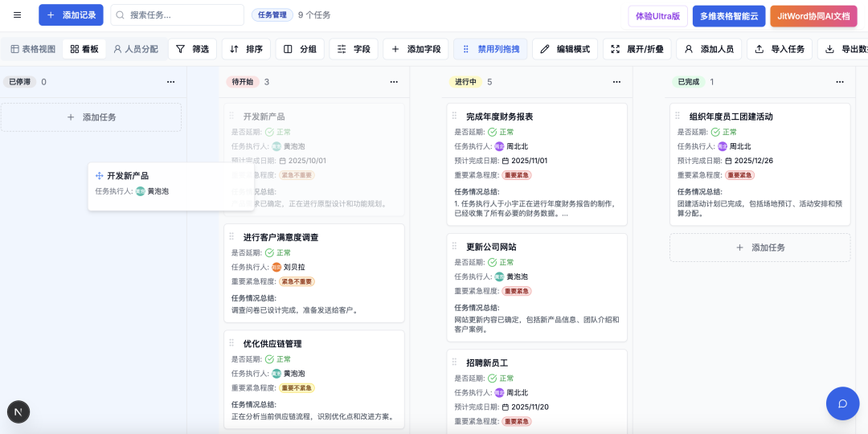Image resolution: width=868 pixels, height=434 pixels.
Task: Click the 待开始 column label
Action: 243,82
